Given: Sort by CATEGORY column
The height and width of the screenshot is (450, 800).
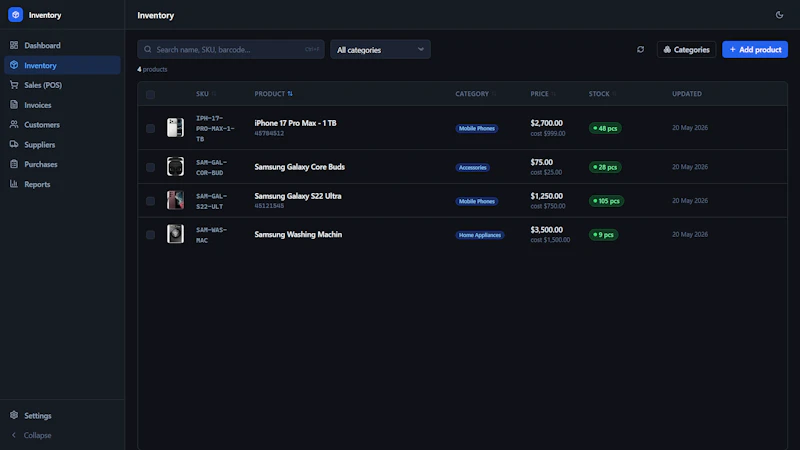Looking at the screenshot, I should tap(476, 94).
